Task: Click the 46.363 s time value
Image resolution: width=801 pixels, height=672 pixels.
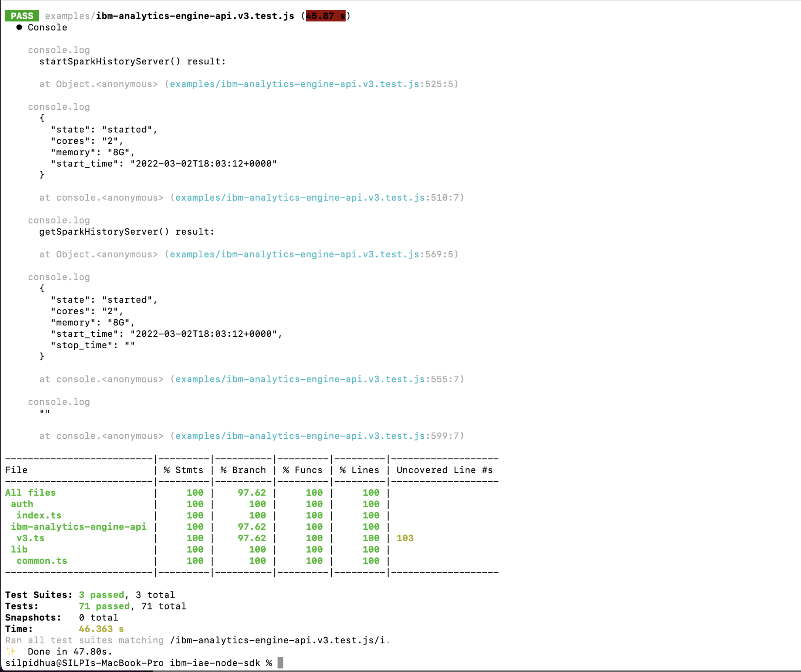Action: [x=101, y=629]
